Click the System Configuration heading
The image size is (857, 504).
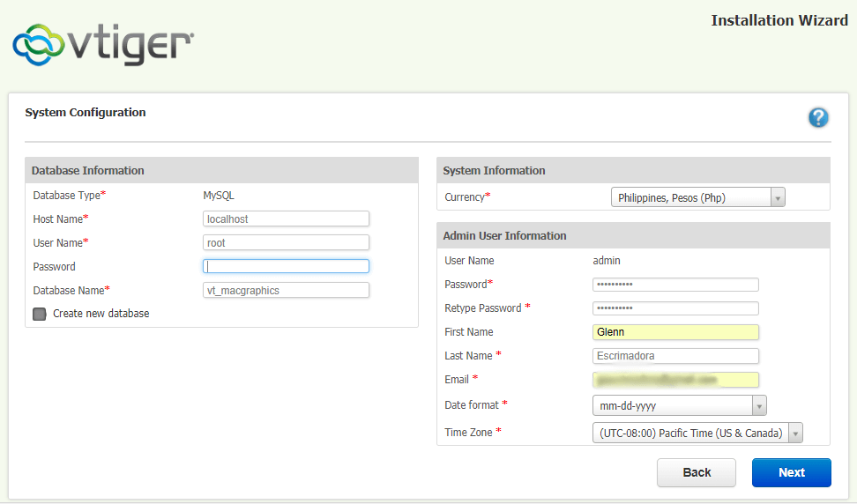(x=86, y=113)
